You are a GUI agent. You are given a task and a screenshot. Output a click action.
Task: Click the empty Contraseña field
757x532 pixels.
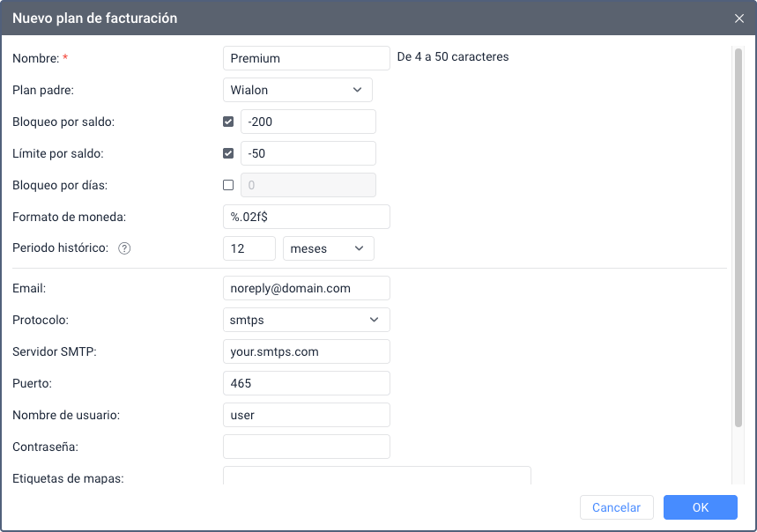click(307, 447)
